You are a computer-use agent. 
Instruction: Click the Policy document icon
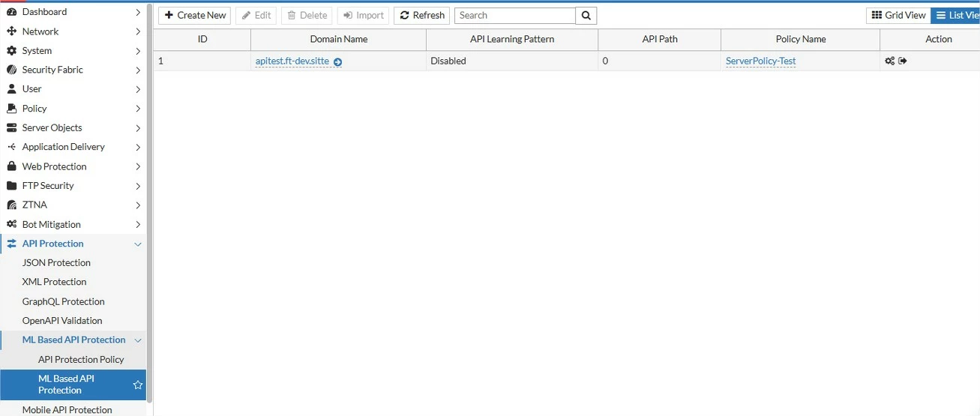(11, 109)
